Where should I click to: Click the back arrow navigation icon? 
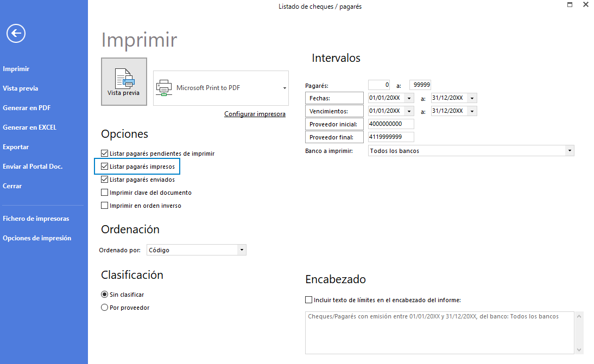15,33
